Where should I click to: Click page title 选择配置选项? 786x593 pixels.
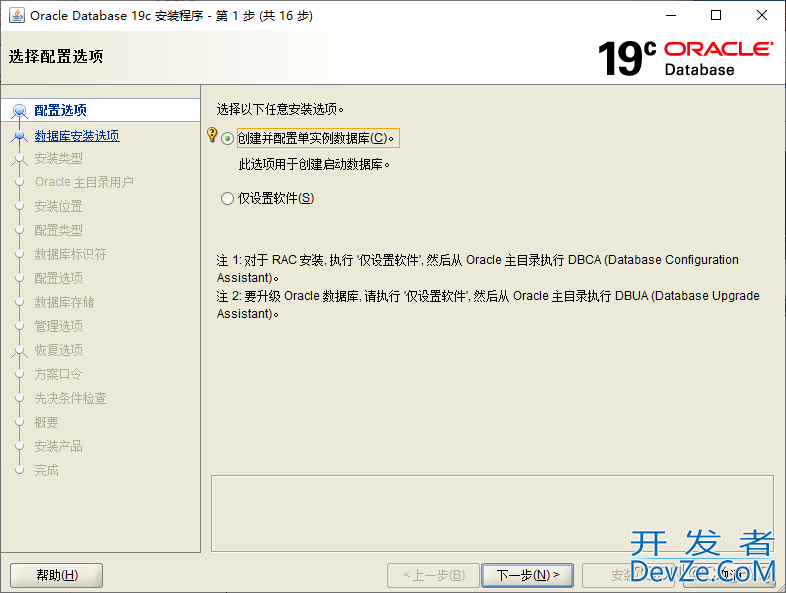point(56,56)
